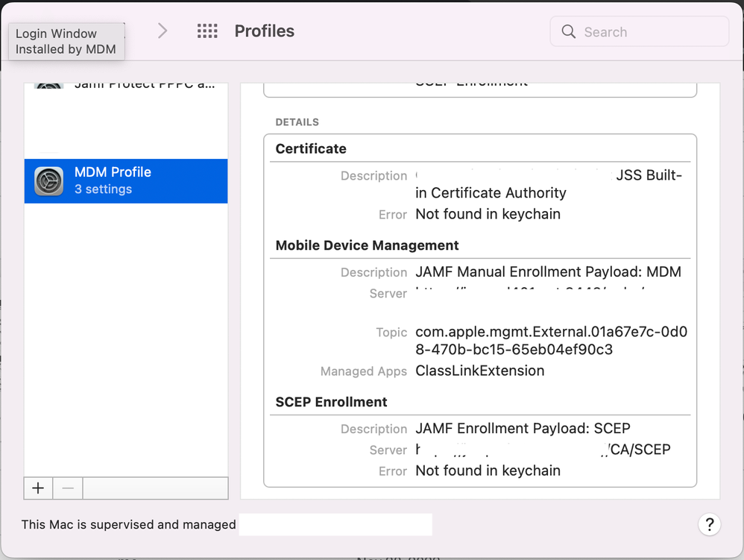Click the forward navigation chevron
This screenshot has width=744, height=560.
[163, 31]
